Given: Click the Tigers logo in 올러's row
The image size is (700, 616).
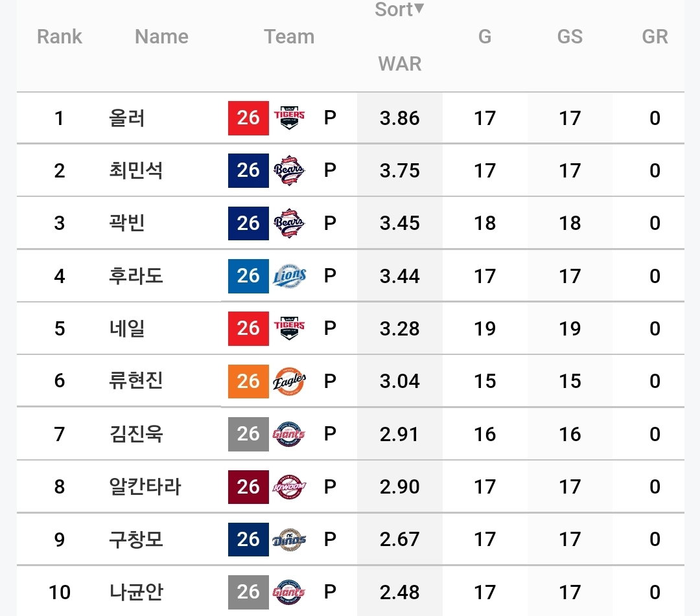Looking at the screenshot, I should (x=289, y=118).
